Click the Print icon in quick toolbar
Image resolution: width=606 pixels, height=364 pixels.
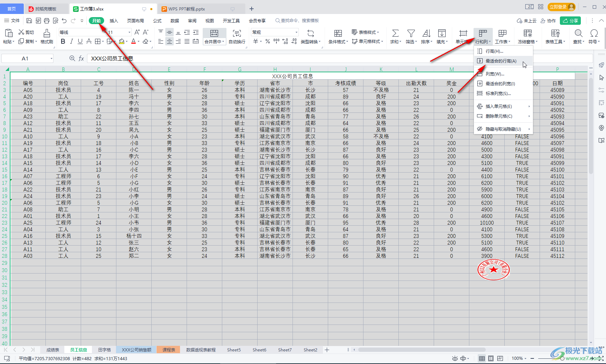click(x=47, y=21)
